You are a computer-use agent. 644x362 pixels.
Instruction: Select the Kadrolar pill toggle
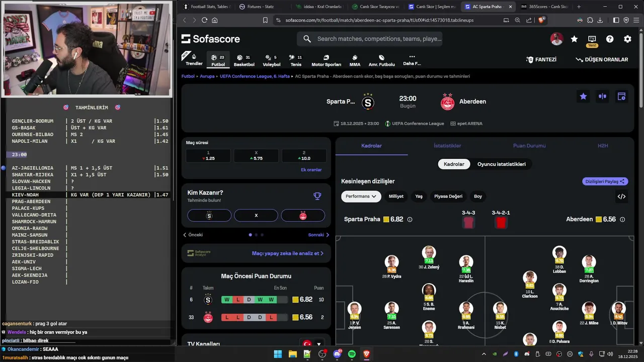454,164
